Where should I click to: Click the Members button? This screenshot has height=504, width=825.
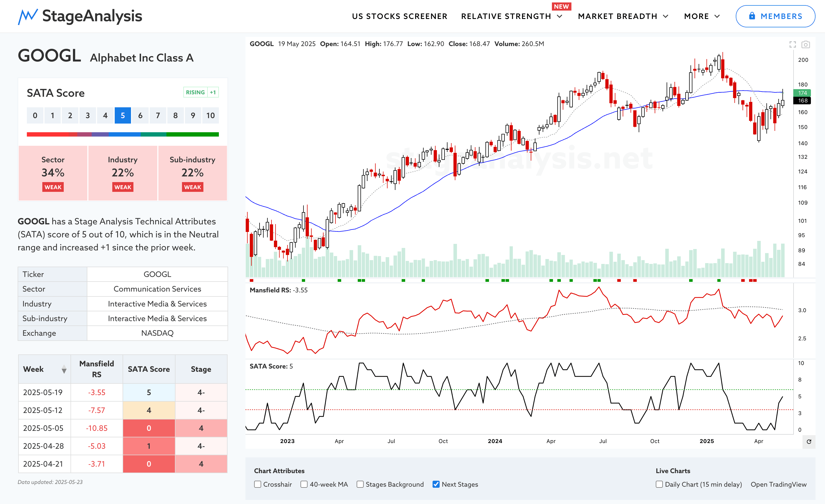click(x=775, y=16)
